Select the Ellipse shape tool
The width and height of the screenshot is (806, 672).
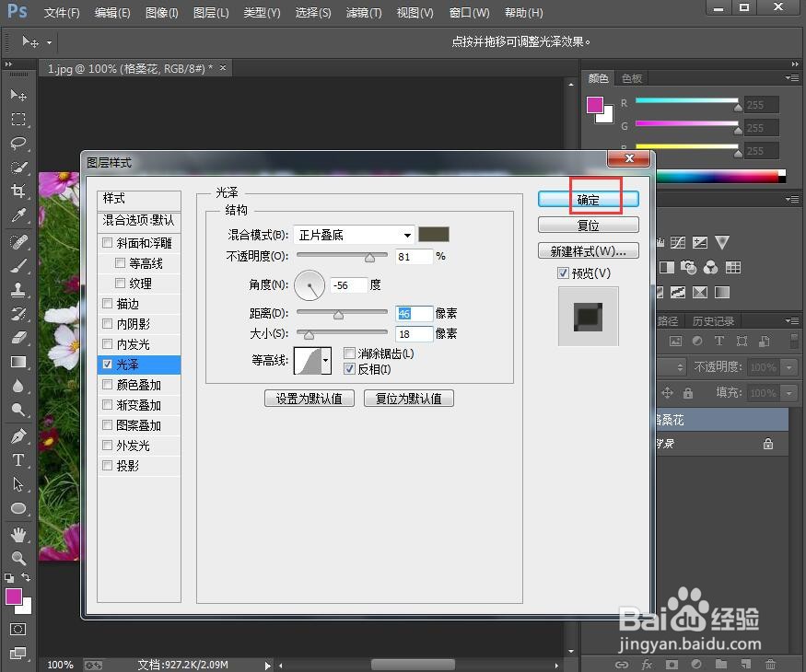[x=18, y=508]
